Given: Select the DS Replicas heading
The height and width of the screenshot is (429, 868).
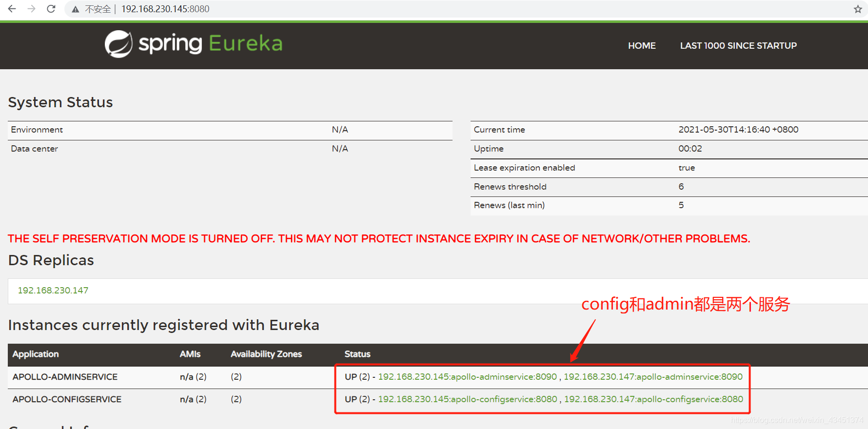Looking at the screenshot, I should (x=51, y=260).
